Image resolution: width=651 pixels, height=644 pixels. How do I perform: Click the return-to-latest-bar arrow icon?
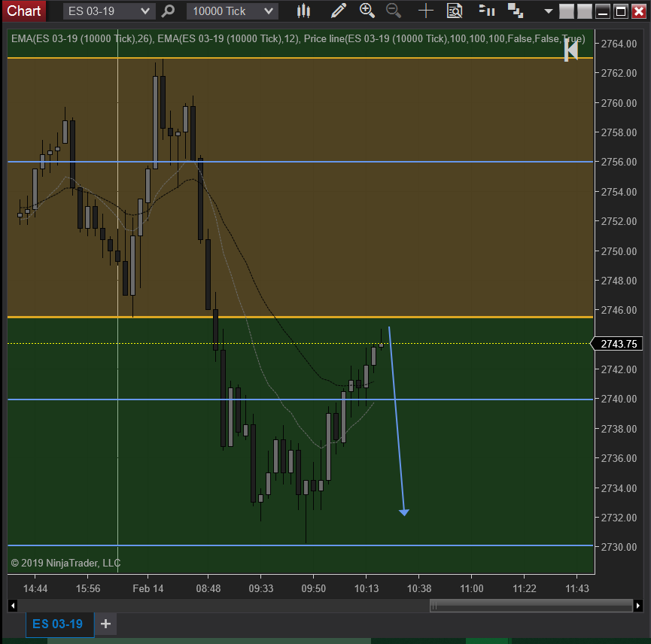click(571, 50)
